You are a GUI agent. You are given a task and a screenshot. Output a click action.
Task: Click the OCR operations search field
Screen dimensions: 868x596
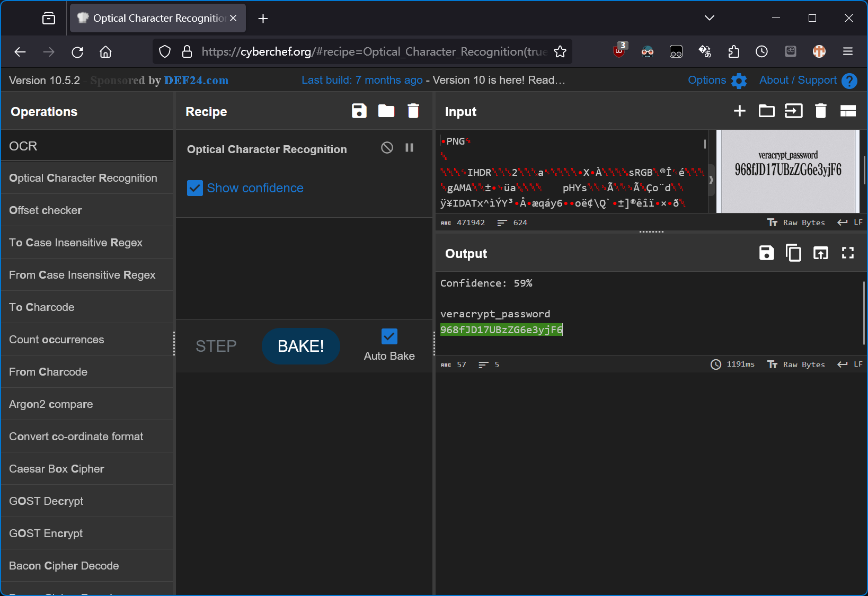(87, 146)
